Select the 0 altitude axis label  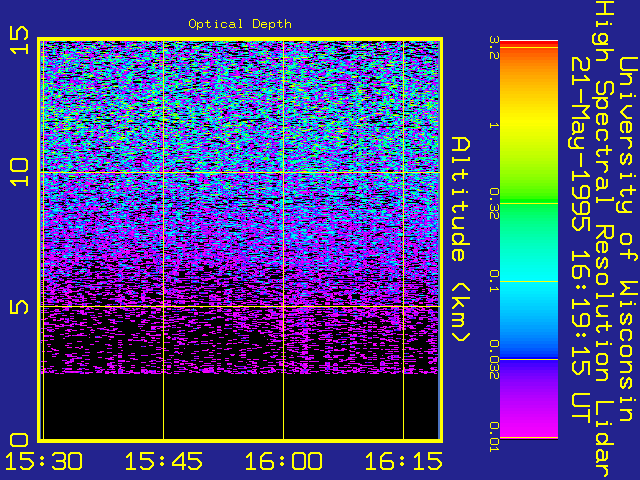click(x=20, y=440)
